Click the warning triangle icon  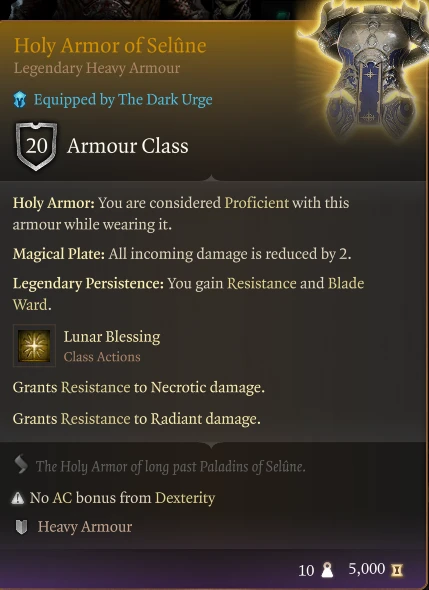pos(18,498)
